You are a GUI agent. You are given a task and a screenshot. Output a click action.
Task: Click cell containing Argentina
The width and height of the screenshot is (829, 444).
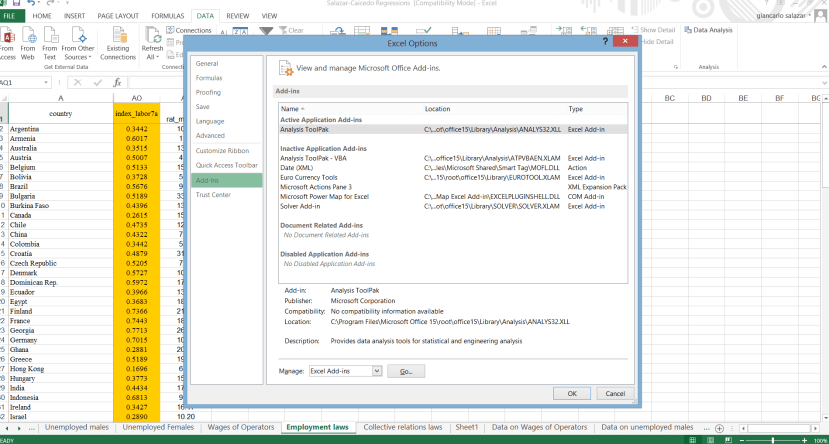click(61, 129)
